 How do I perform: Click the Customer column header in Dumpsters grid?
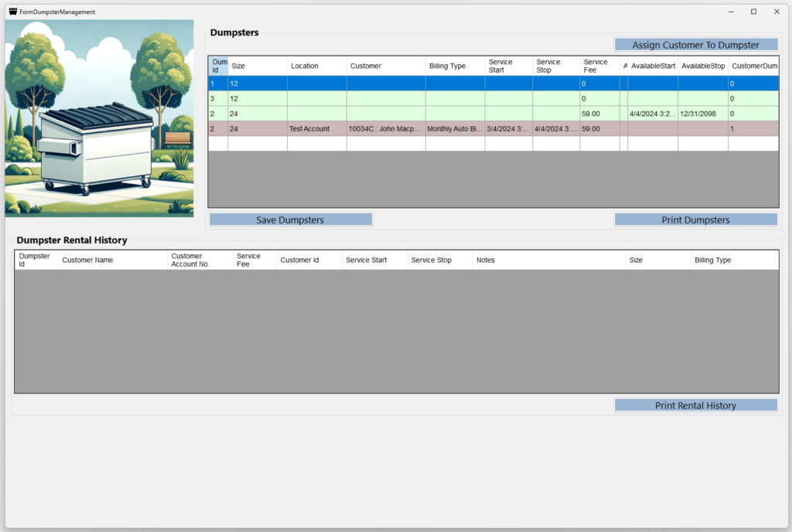point(385,66)
